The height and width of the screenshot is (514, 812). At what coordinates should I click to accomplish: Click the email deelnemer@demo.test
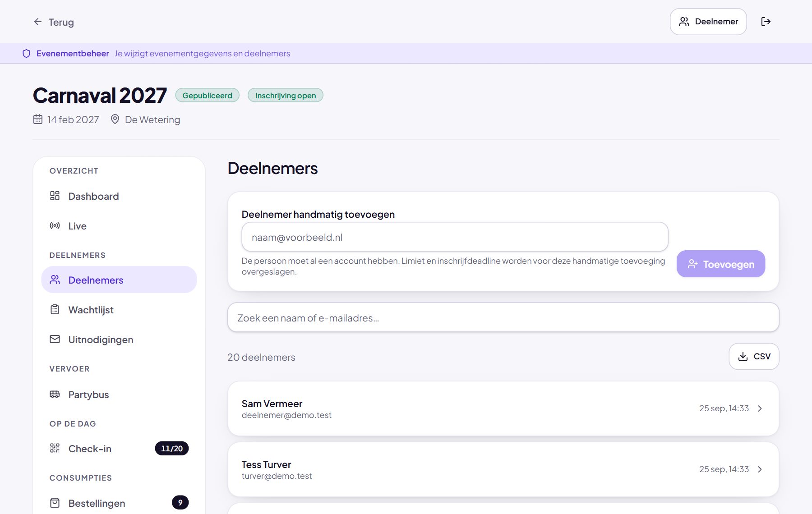(x=286, y=415)
